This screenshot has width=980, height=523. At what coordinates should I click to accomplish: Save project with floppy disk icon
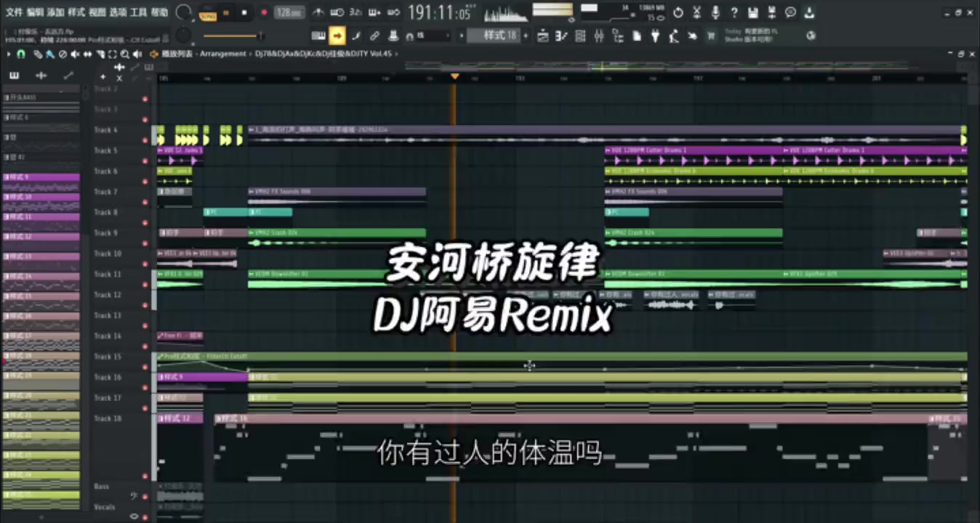point(753,12)
